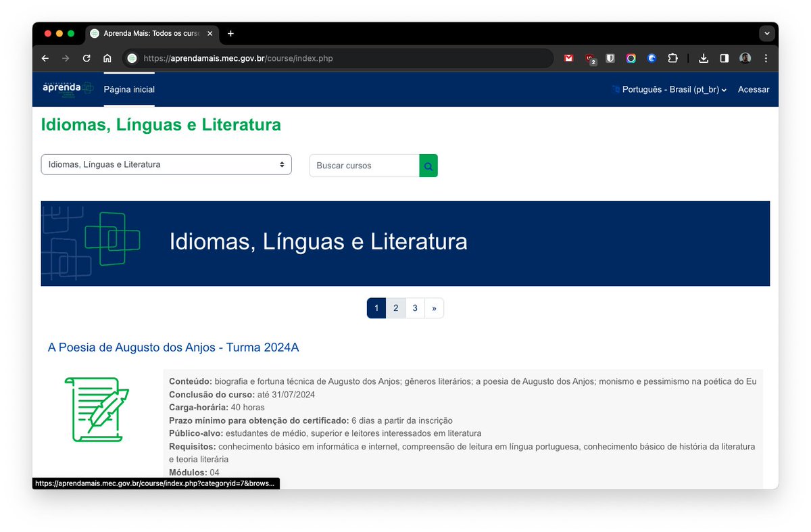Open the Downloads icon
This screenshot has width=811, height=532.
(x=703, y=58)
